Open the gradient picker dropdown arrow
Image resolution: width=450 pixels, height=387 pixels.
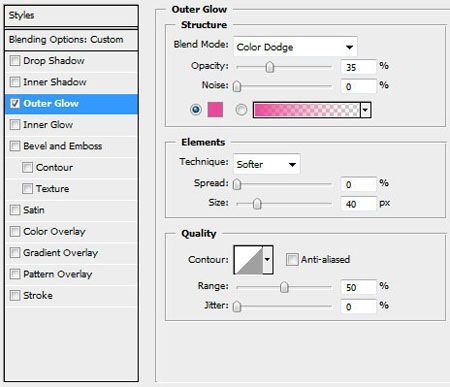click(x=366, y=110)
